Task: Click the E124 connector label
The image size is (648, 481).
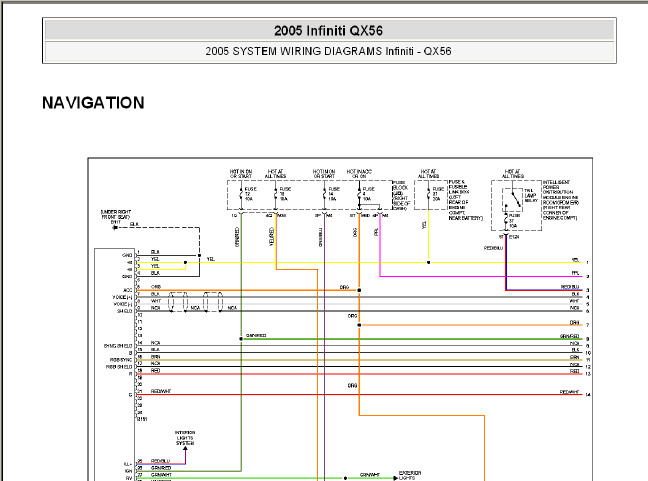Action: [x=514, y=237]
